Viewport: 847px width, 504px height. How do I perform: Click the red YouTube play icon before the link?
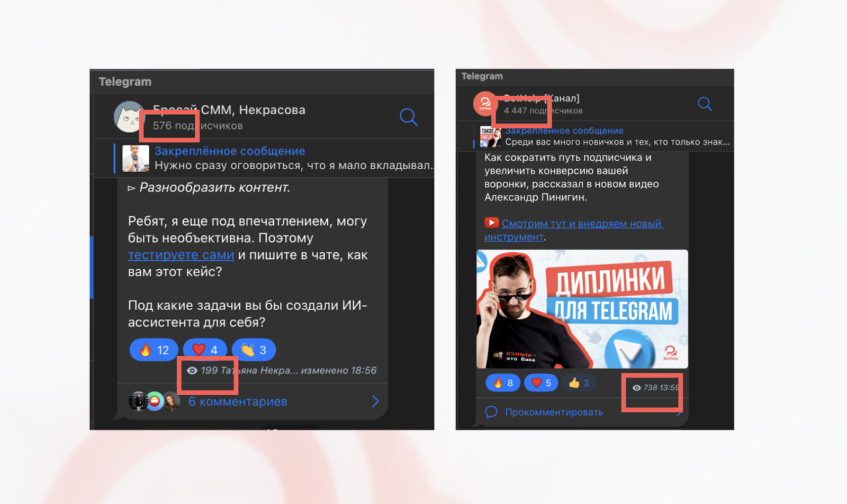coord(491,223)
